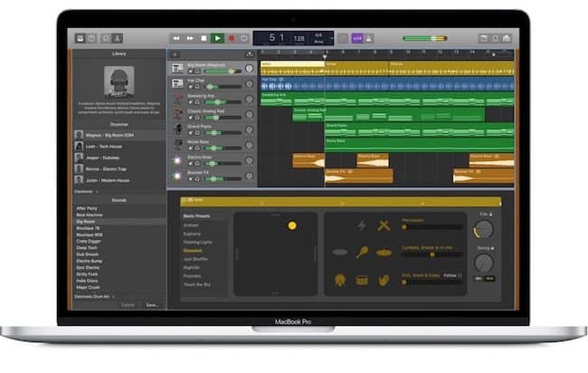Click the Delete button in the Library

click(128, 305)
